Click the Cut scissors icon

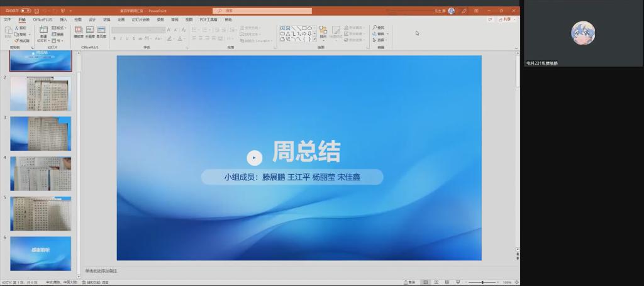(22, 28)
